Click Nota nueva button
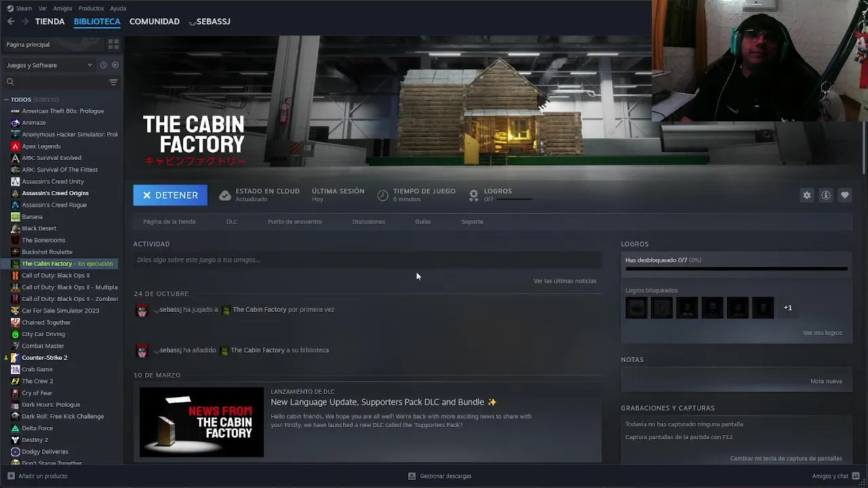 (x=826, y=381)
